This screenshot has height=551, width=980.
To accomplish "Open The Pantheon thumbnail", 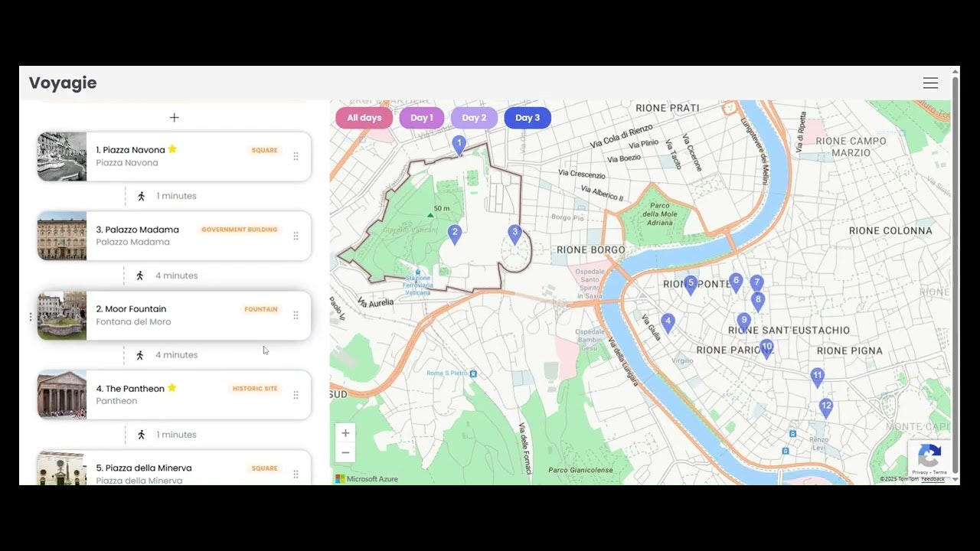I will (62, 395).
